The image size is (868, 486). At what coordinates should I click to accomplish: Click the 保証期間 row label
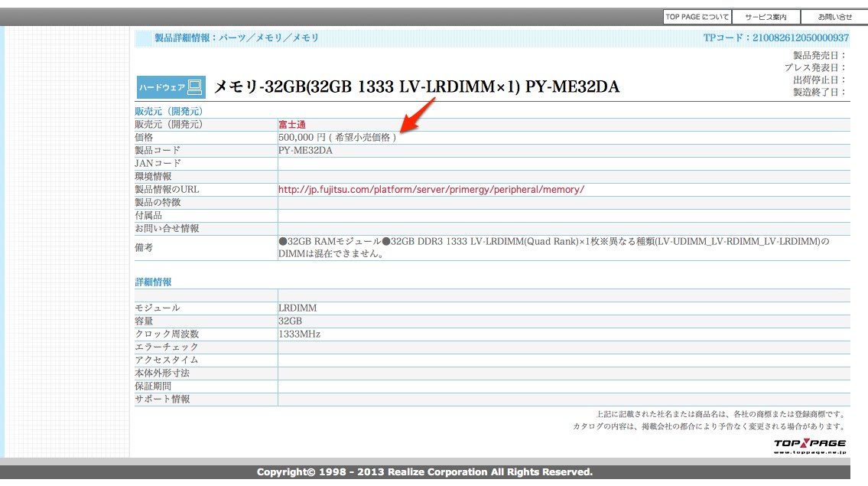click(x=154, y=387)
